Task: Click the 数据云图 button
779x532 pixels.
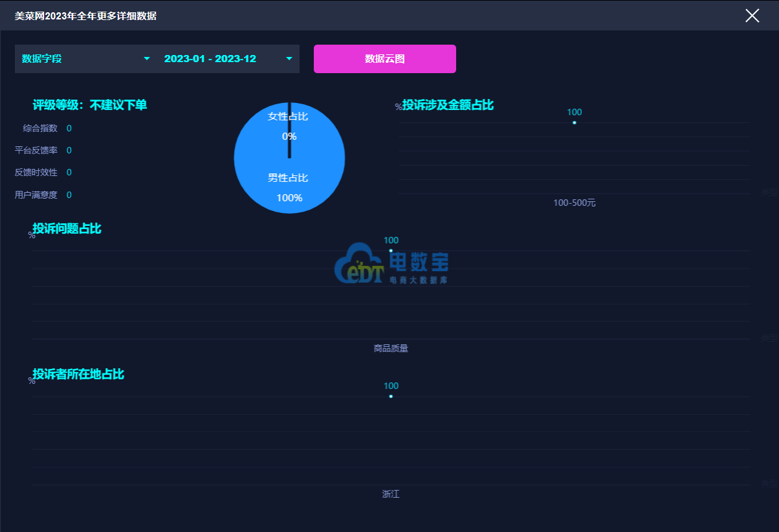Action: (x=384, y=59)
